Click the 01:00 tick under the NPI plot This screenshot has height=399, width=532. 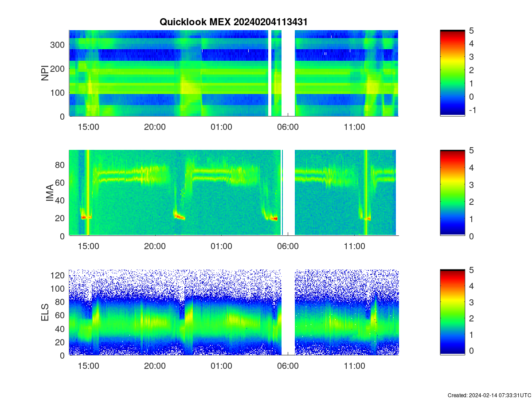(221, 127)
